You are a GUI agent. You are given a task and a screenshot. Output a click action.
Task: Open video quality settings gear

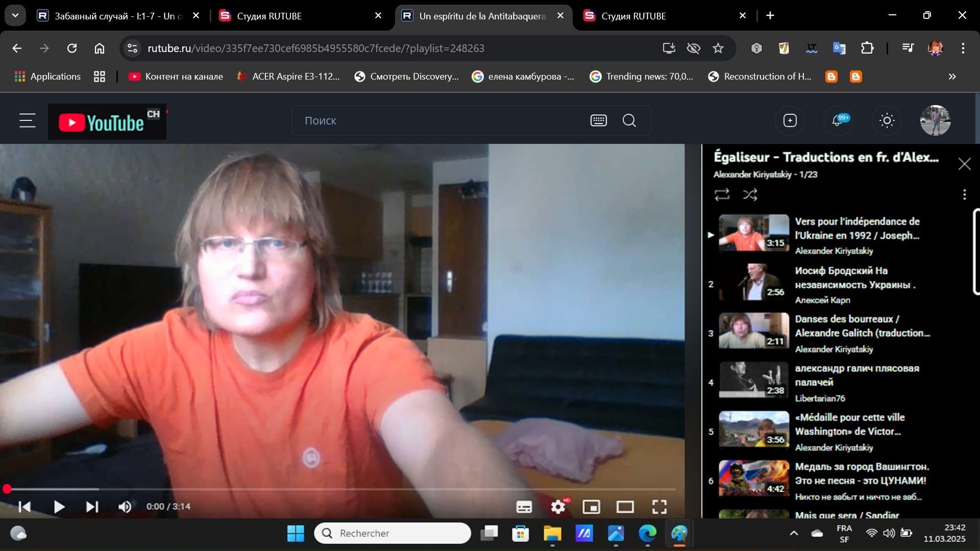click(558, 507)
